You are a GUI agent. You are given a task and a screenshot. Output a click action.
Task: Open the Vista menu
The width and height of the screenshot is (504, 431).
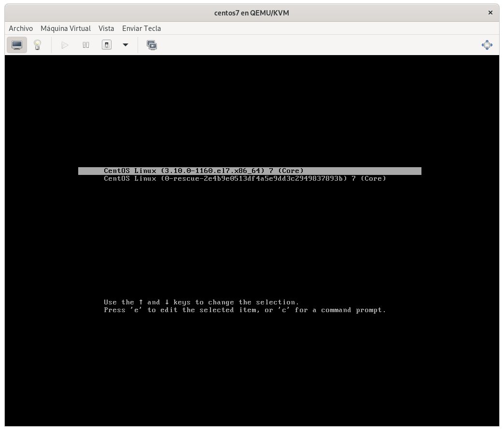106,29
